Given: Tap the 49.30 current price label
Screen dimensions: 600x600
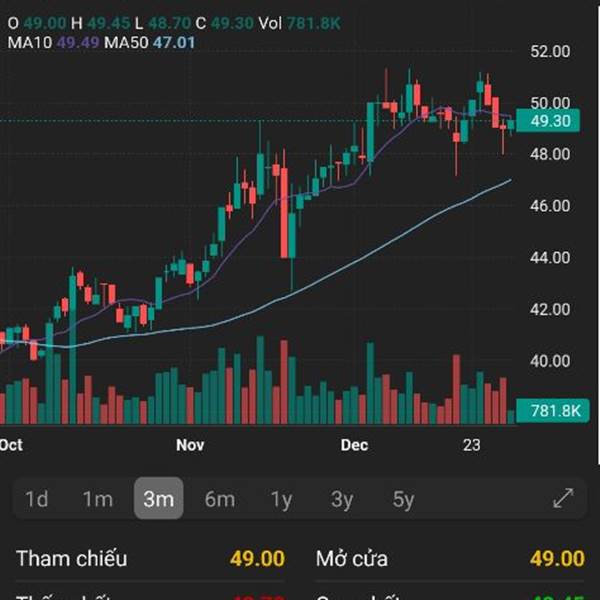Looking at the screenshot, I should [x=548, y=121].
